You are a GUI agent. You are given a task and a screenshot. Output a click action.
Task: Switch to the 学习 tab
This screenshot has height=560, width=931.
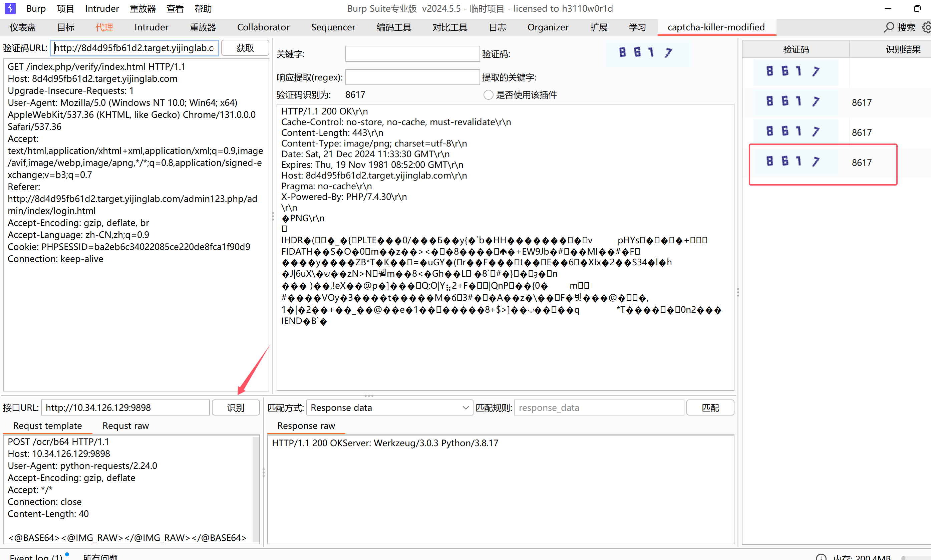[x=637, y=27]
